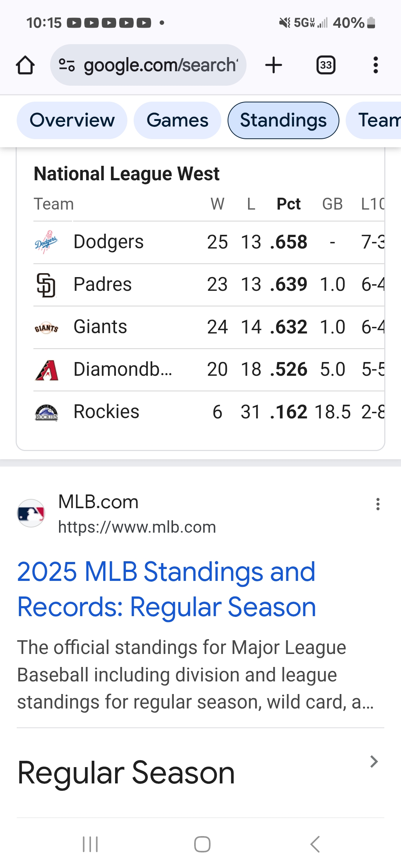Tap site settings icon in address bar
Image resolution: width=401 pixels, height=868 pixels.
[x=67, y=65]
